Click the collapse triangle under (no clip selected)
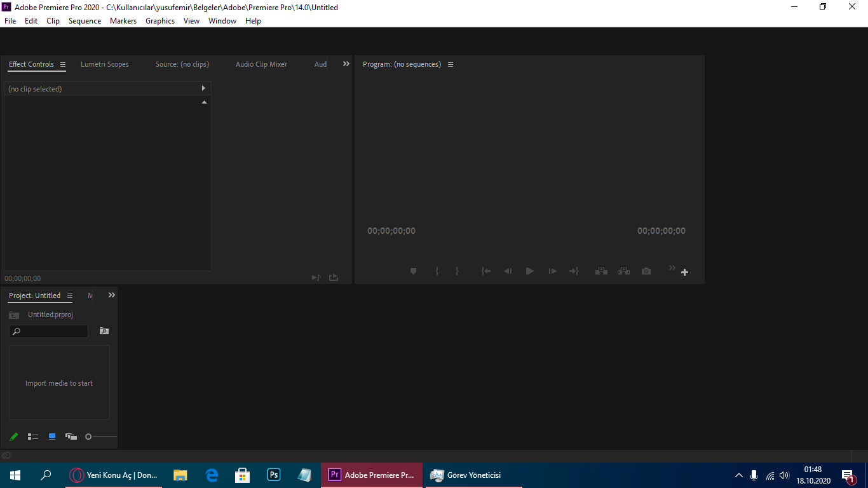This screenshot has width=868, height=488. click(204, 102)
